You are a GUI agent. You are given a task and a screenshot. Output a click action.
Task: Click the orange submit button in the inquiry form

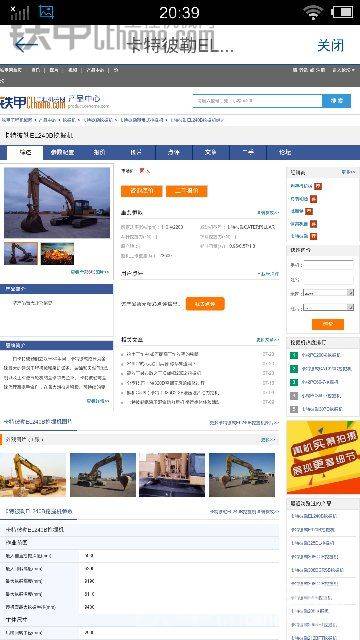click(328, 324)
